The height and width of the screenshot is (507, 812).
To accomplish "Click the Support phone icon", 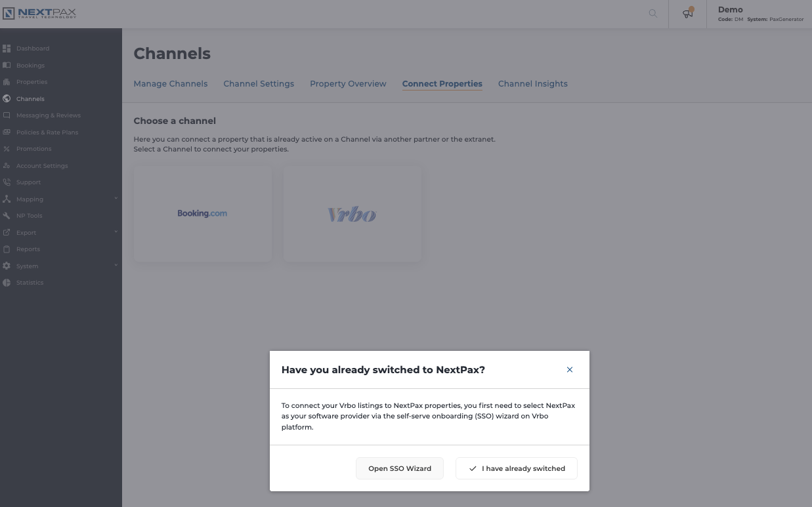I will (x=7, y=182).
